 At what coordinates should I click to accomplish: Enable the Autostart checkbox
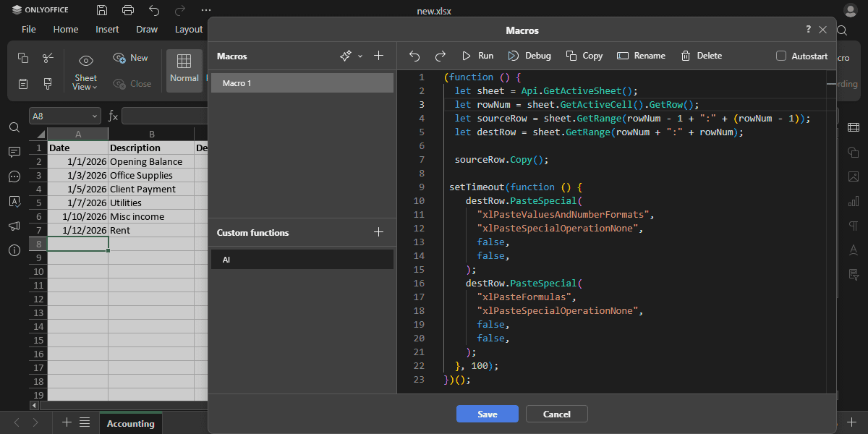(x=781, y=56)
